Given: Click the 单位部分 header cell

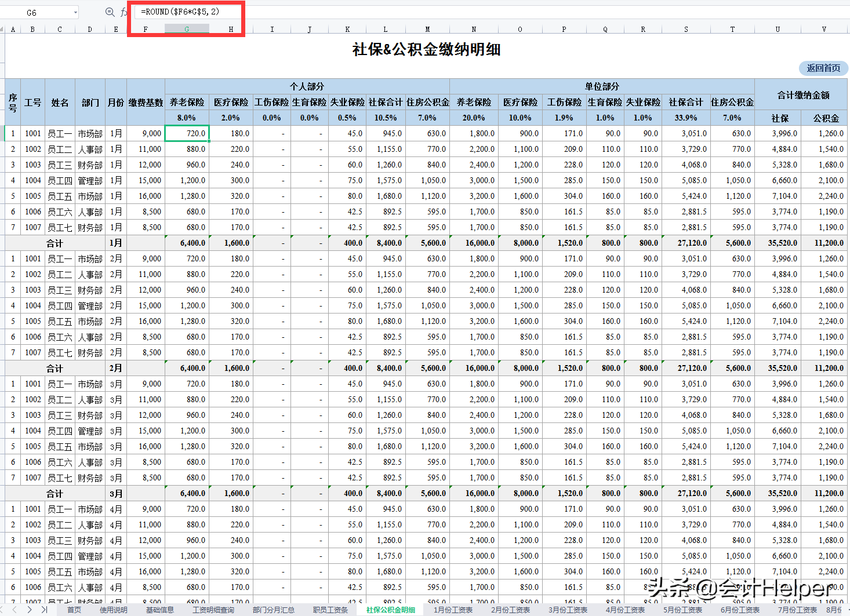Looking at the screenshot, I should [x=602, y=86].
